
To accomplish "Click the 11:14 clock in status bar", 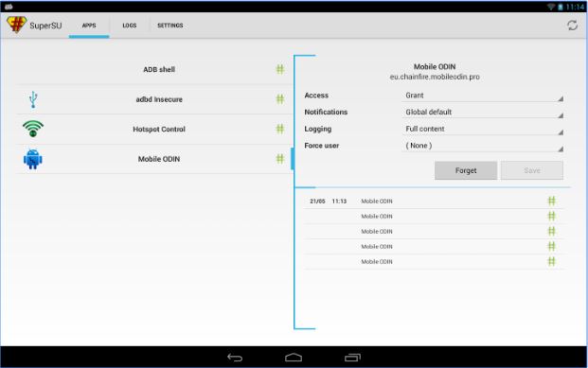I will click(576, 7).
